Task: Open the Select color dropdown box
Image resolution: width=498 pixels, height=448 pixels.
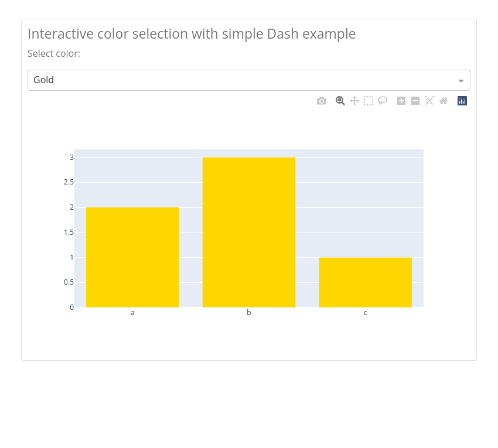Action: 249,80
